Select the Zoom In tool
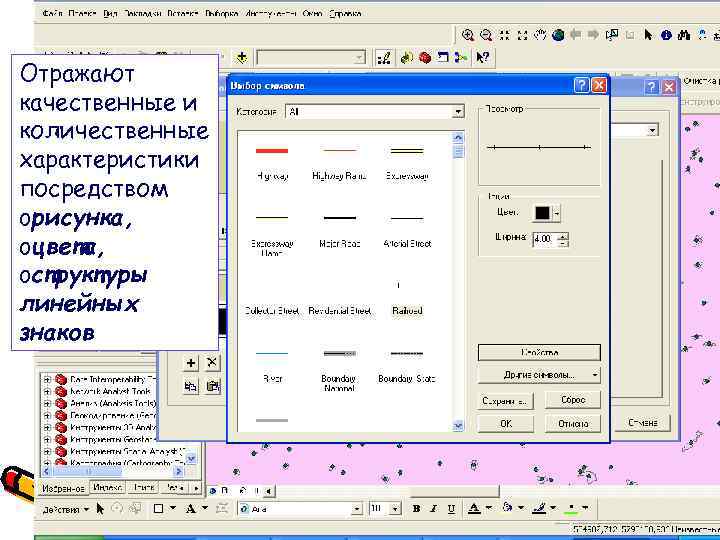The width and height of the screenshot is (720, 540). (x=467, y=35)
